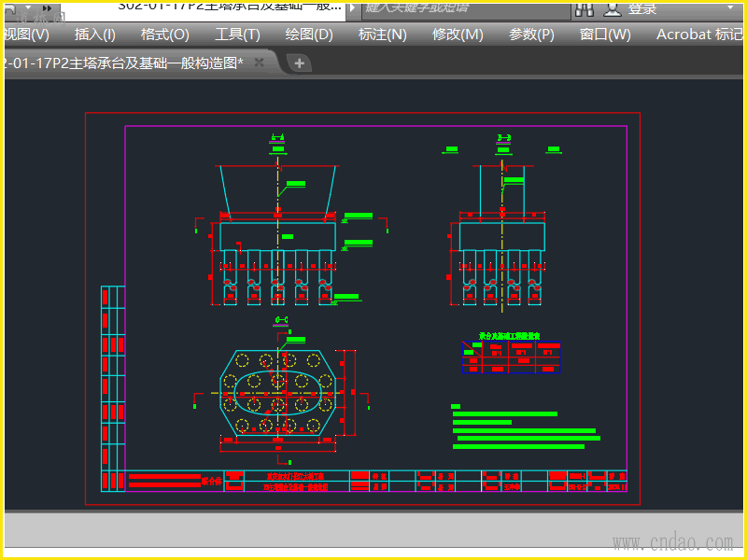Close the 一般构造图 drawing tab
Image resolution: width=747 pixels, height=560 pixels.
point(259,63)
